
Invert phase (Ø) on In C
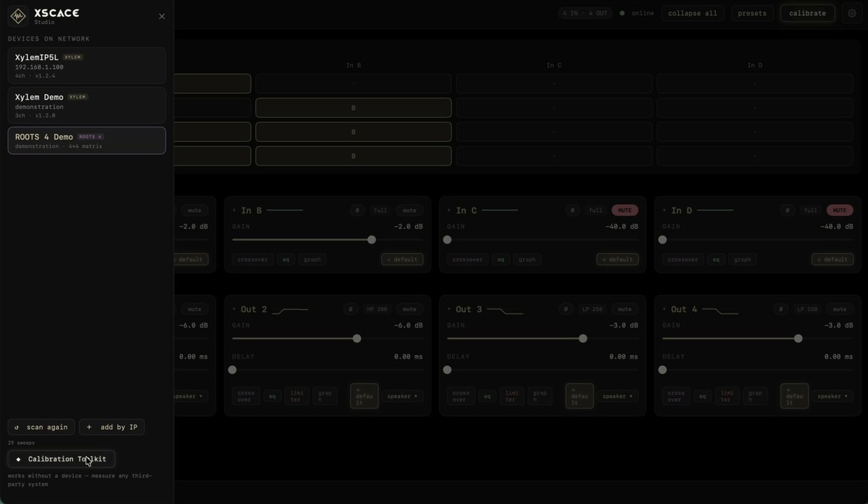coord(572,210)
